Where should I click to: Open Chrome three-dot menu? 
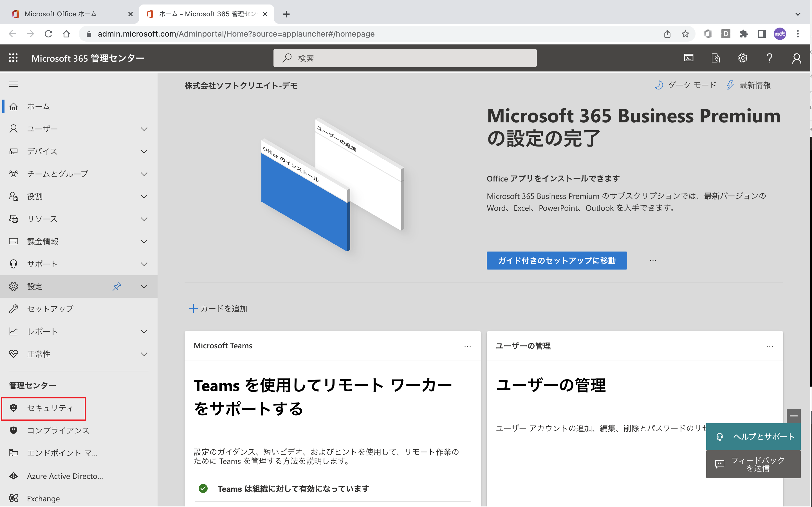798,34
